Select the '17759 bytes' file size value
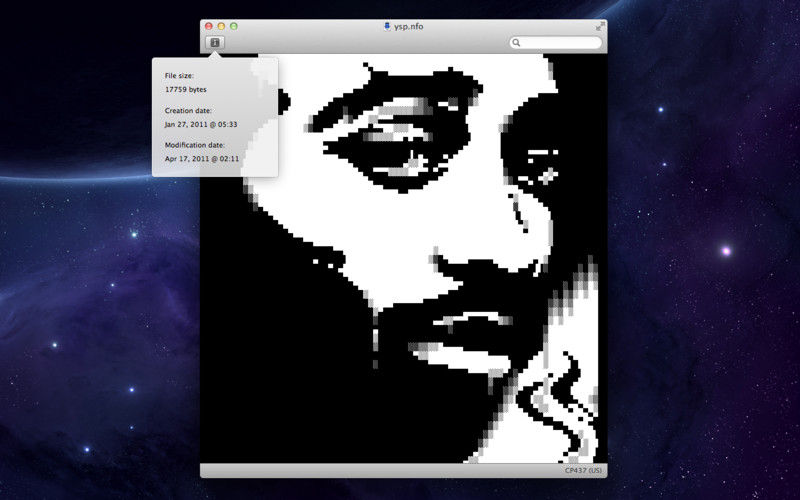The width and height of the screenshot is (800, 500). click(x=186, y=89)
